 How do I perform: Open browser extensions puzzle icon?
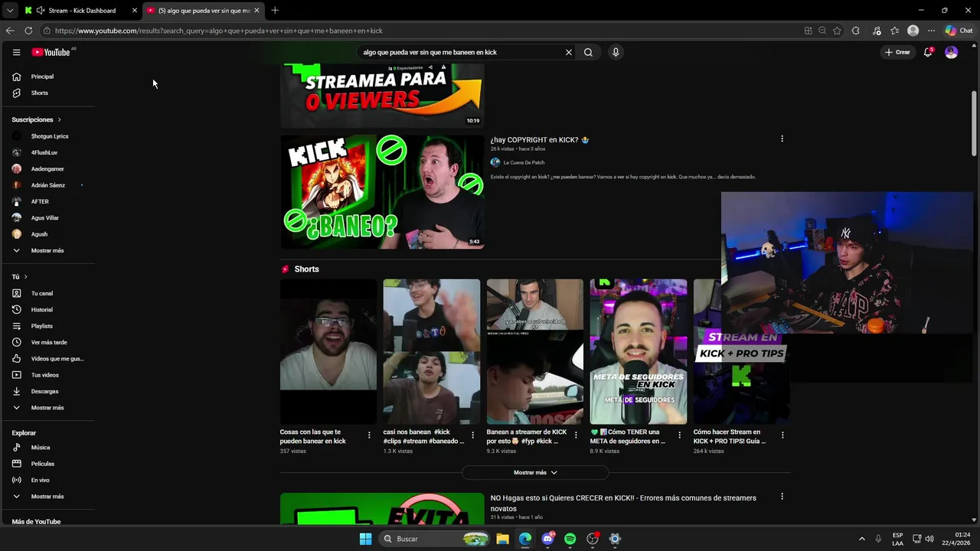click(855, 31)
